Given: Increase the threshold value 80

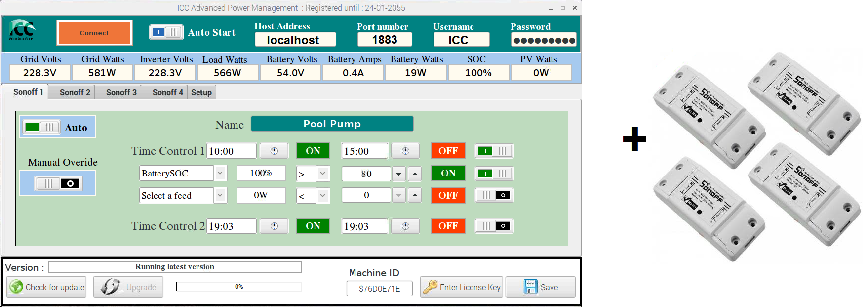Looking at the screenshot, I should [x=415, y=174].
